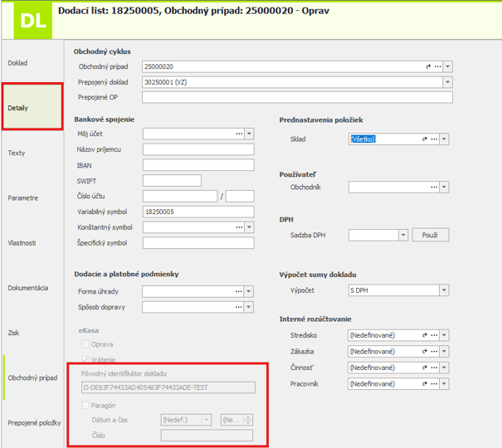Click the DL document type icon
Screen dimensions: 502x448
tap(33, 20)
